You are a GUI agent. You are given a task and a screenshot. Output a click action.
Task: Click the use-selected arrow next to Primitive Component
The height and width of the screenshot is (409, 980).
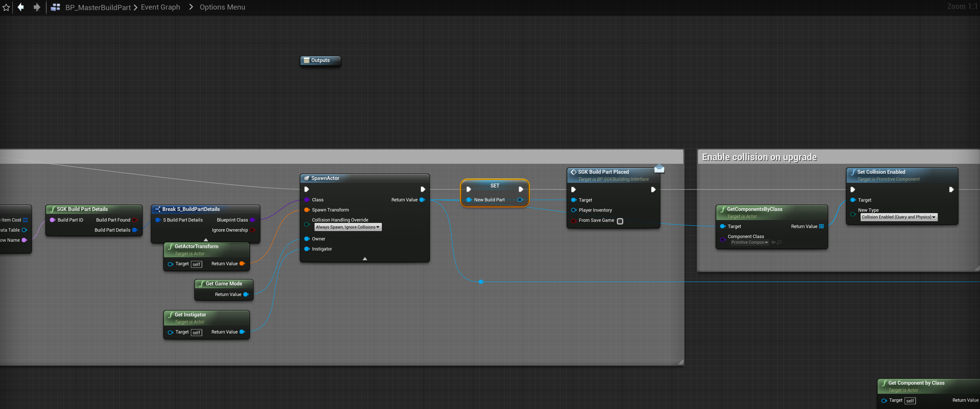(773, 242)
